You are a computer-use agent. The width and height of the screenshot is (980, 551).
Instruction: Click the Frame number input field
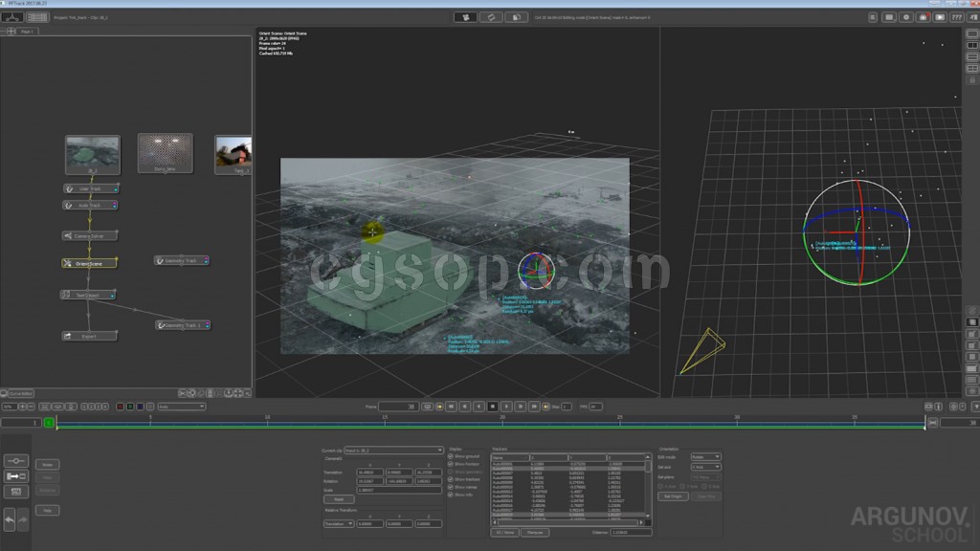pos(399,407)
